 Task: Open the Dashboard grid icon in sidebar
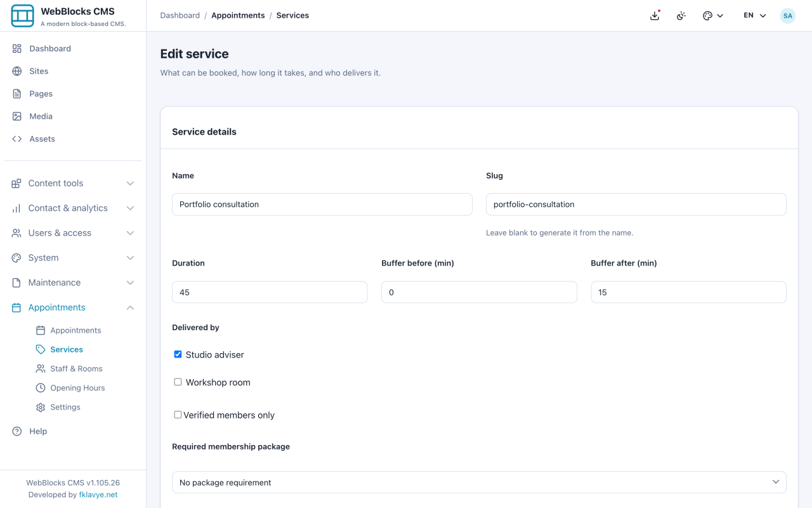pos(17,48)
